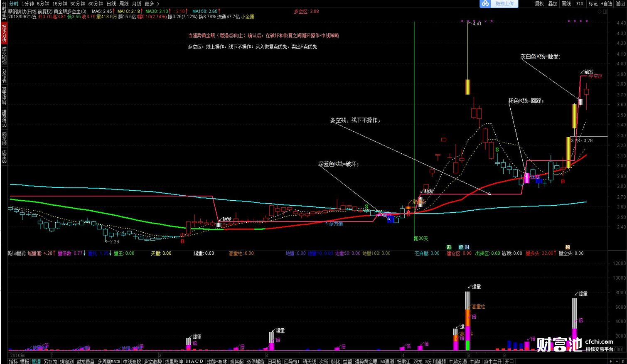Click 绑定到 bind button
The width and height of the screenshot is (627, 364).
pos(66,362)
